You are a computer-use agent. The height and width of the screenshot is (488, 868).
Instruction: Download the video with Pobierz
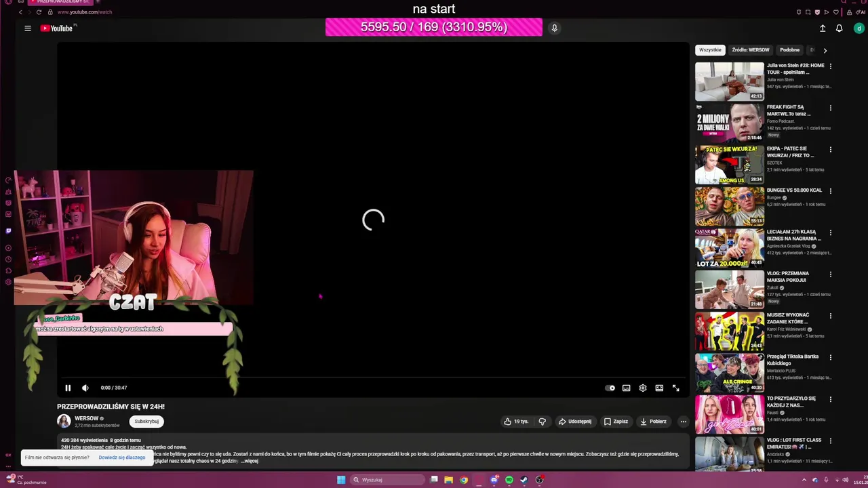(654, 422)
